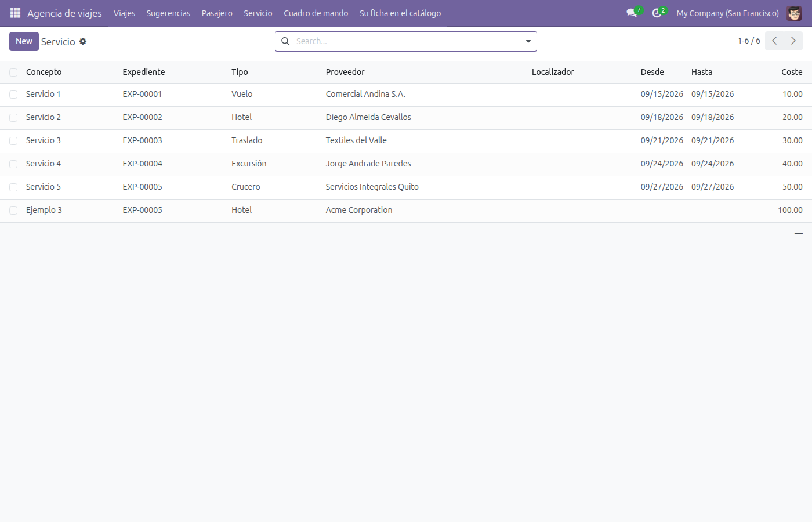Click the New button
Image resolution: width=812 pixels, height=522 pixels.
[x=24, y=41]
